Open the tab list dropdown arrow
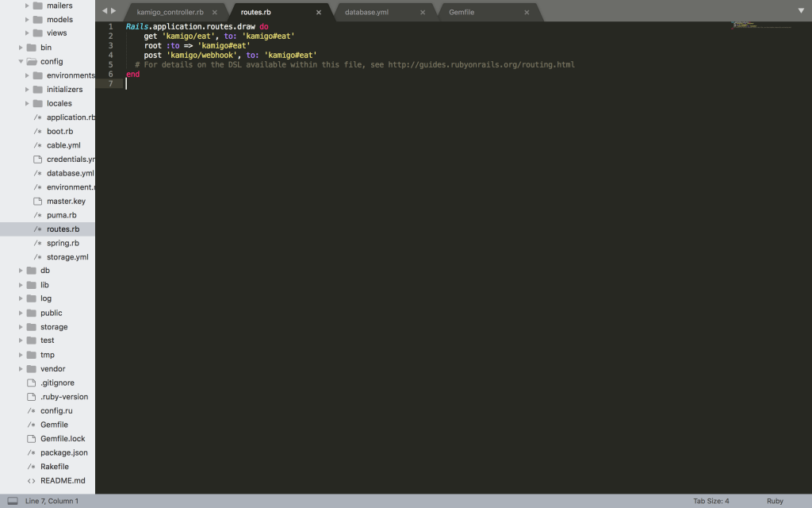The height and width of the screenshot is (508, 812). (801, 11)
